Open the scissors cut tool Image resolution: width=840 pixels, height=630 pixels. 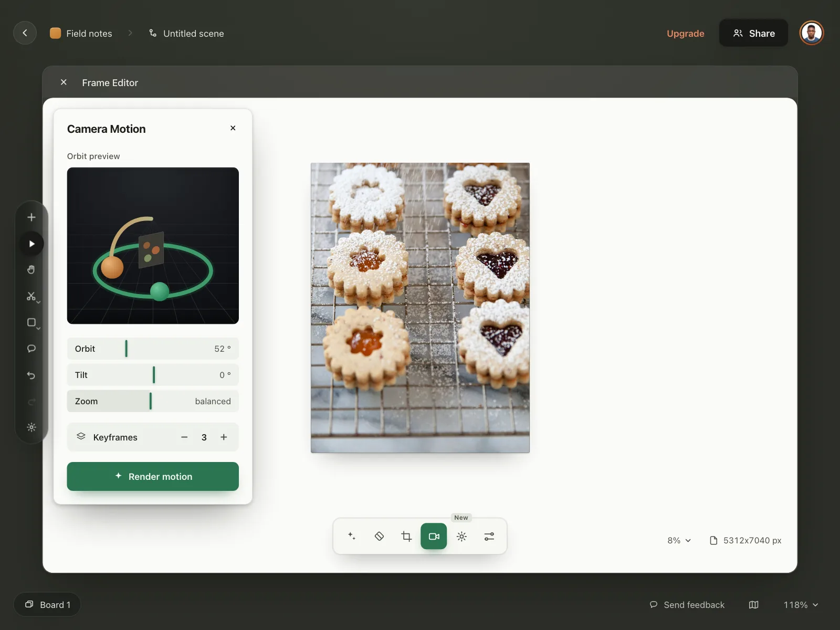(x=31, y=296)
